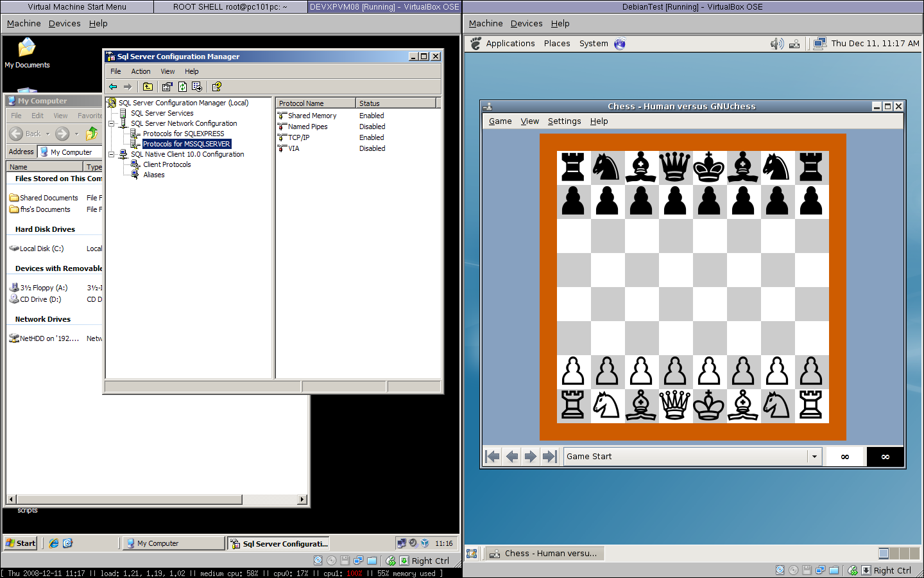Open My Documents desktop icon
This screenshot has width=924, height=578.
coord(27,53)
